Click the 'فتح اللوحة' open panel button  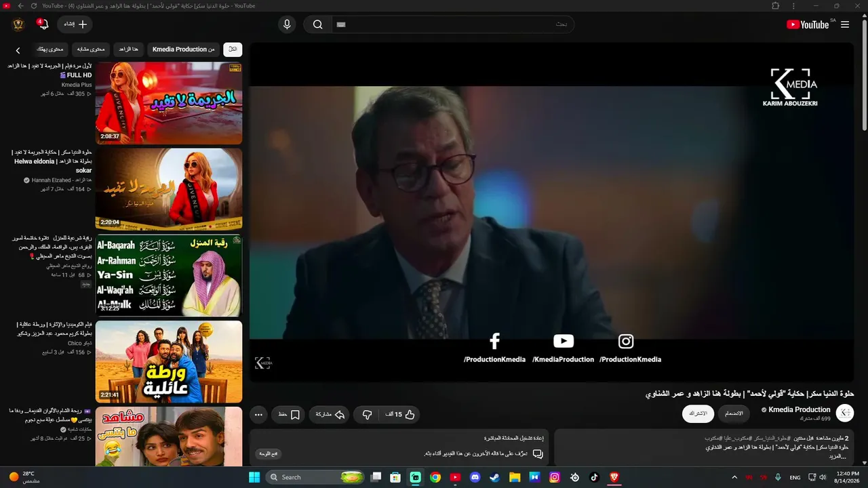269,453
